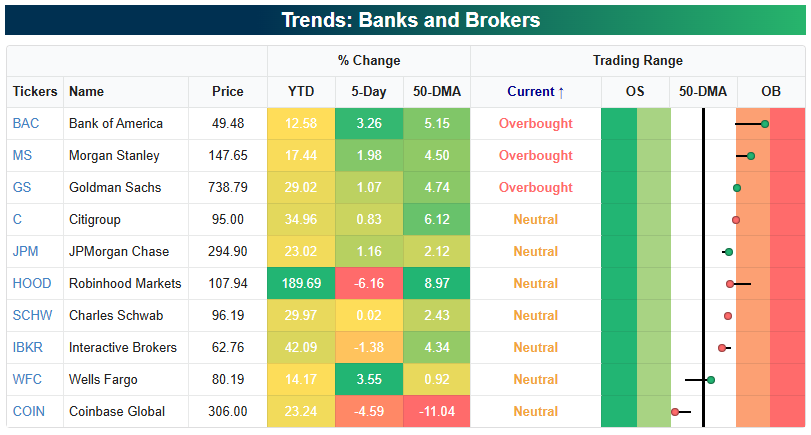Viewport: 811px width, 435px height.
Task: Open the HOOD ticker link
Action: coord(32,284)
